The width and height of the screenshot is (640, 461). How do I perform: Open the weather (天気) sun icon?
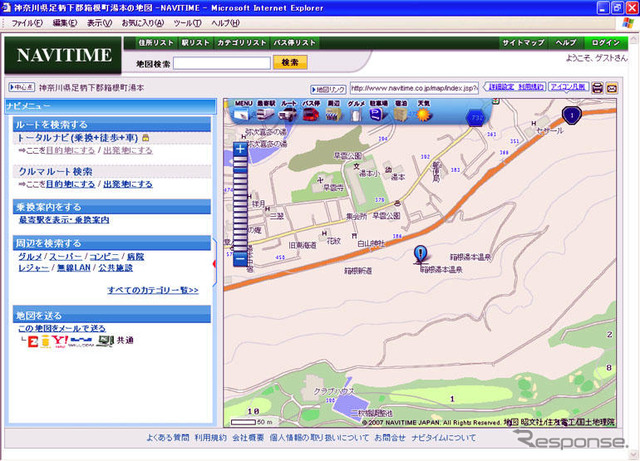coord(424,114)
